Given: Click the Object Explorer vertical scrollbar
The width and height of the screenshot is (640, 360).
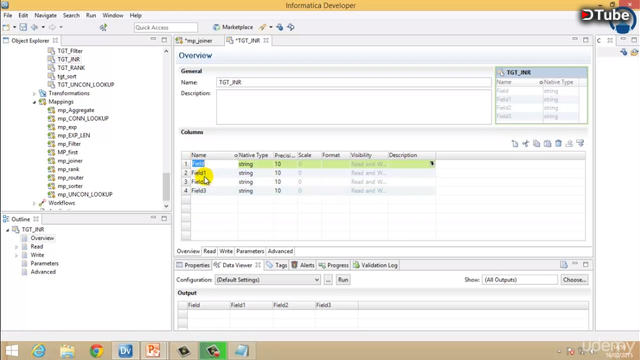Looking at the screenshot, I should point(166,187).
